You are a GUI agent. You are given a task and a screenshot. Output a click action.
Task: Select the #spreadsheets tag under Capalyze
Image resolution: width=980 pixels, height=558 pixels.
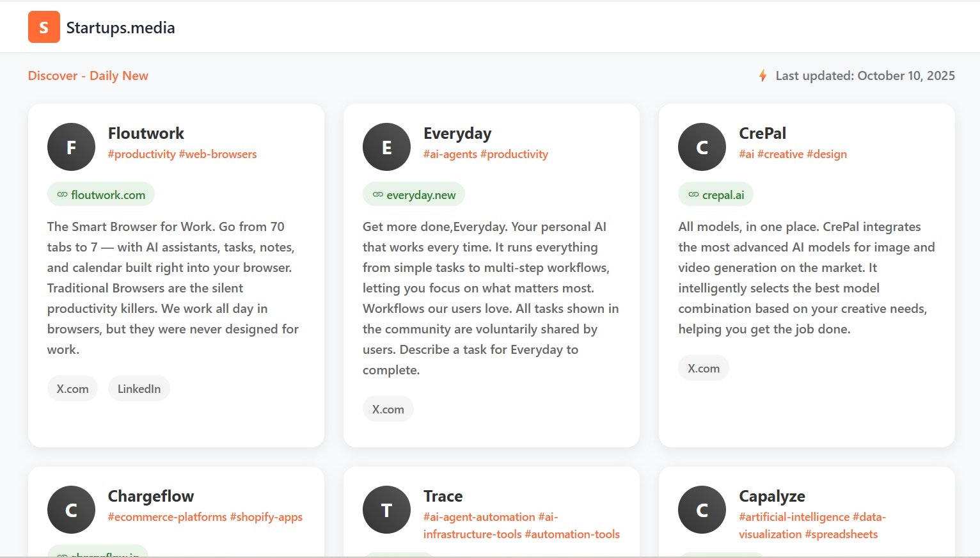click(x=841, y=534)
